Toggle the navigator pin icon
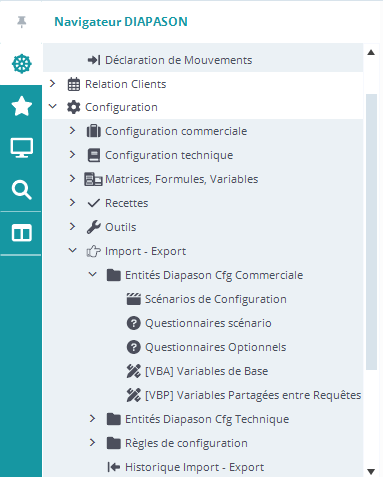This screenshot has height=477, width=383. pyautogui.click(x=22, y=22)
